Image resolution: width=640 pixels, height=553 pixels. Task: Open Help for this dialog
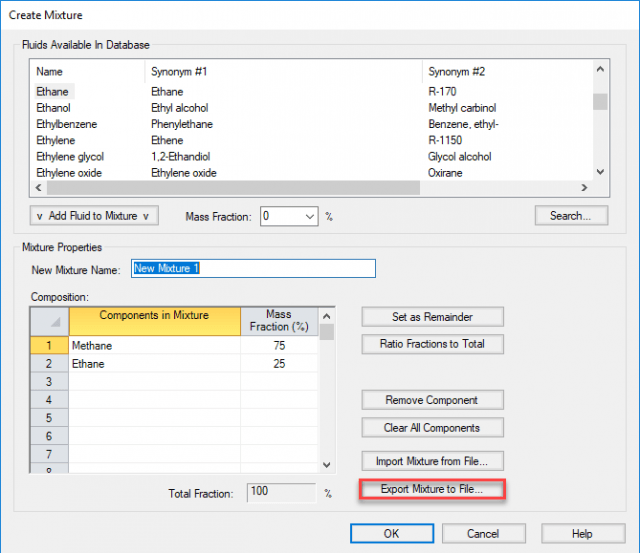click(583, 533)
